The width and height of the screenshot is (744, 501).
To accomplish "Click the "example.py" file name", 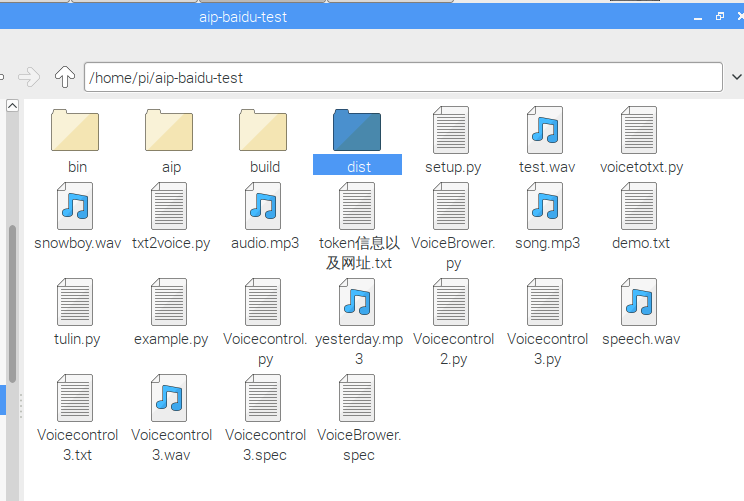I will (x=171, y=339).
